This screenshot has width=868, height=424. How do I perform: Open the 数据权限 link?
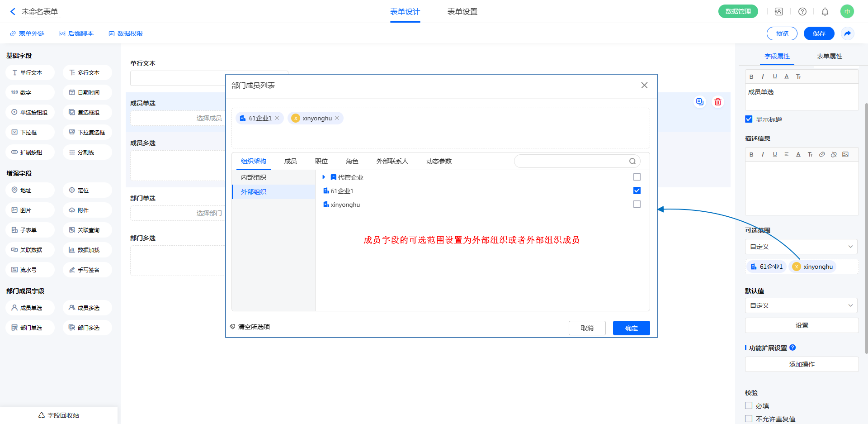click(x=126, y=33)
